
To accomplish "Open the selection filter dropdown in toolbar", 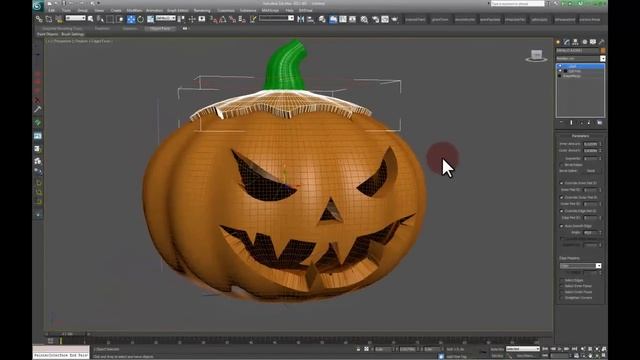I will pos(76,18).
